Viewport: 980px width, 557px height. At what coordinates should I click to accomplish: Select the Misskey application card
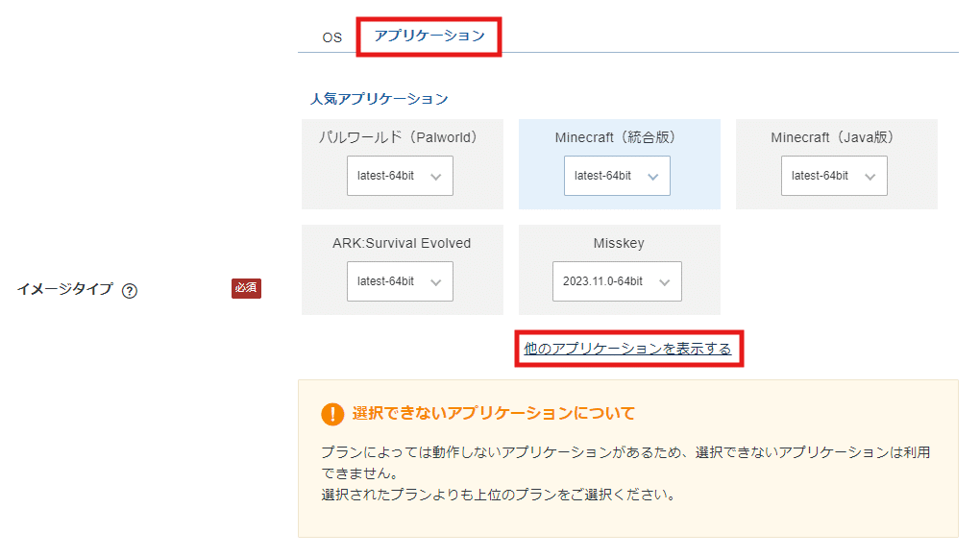[620, 270]
